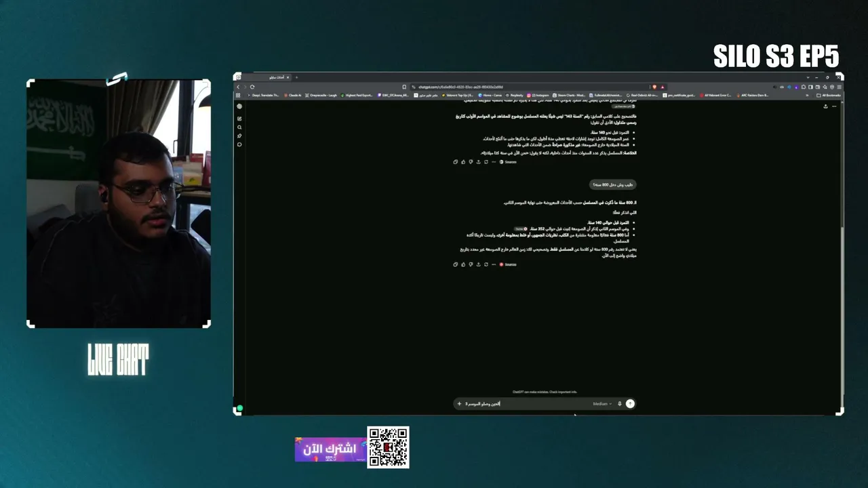
Task: Open the Medium thinking-effort dropdown
Action: coord(602,404)
